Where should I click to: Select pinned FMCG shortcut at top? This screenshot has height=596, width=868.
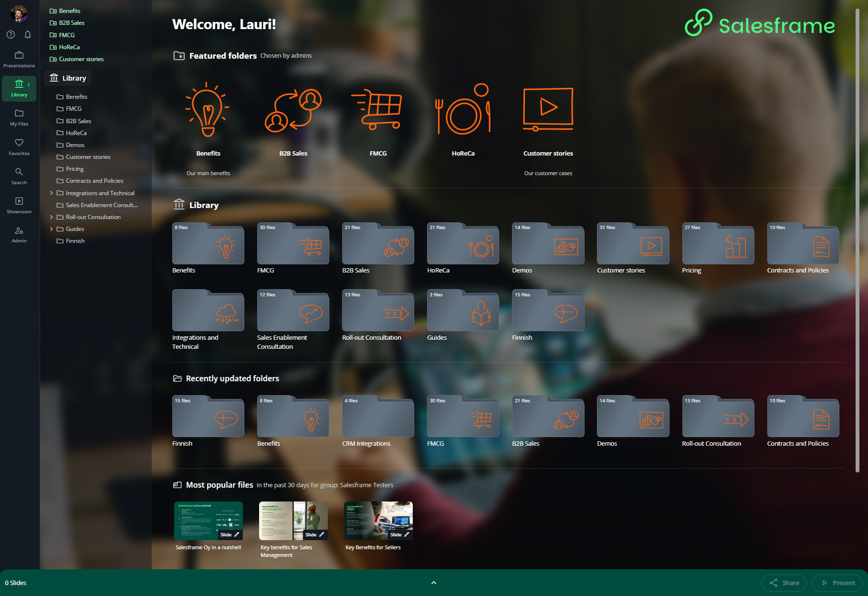62,35
